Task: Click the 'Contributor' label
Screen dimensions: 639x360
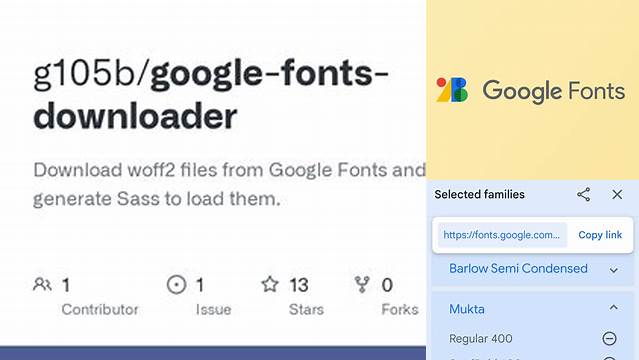Action: click(x=100, y=309)
